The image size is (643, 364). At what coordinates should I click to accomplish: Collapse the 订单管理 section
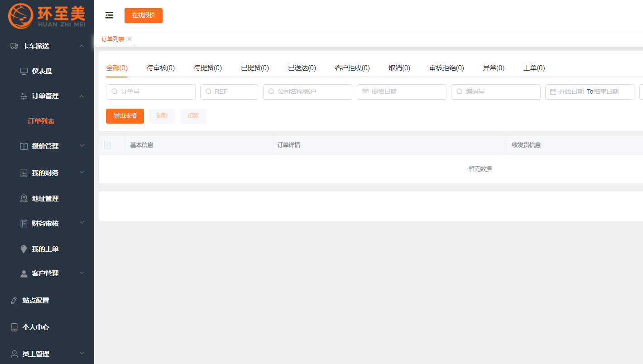click(82, 96)
